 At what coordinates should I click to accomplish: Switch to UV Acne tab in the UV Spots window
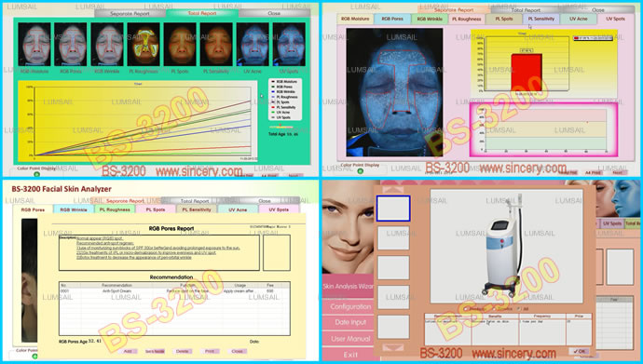tap(578, 19)
